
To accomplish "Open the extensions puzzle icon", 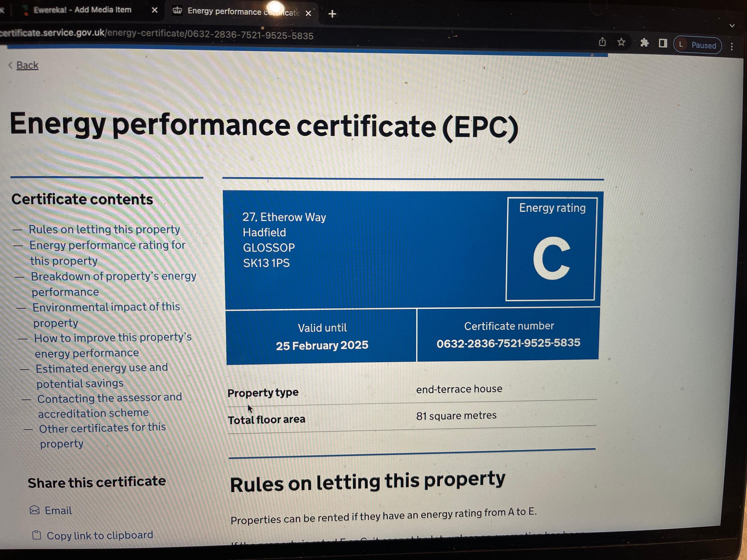I will (644, 43).
